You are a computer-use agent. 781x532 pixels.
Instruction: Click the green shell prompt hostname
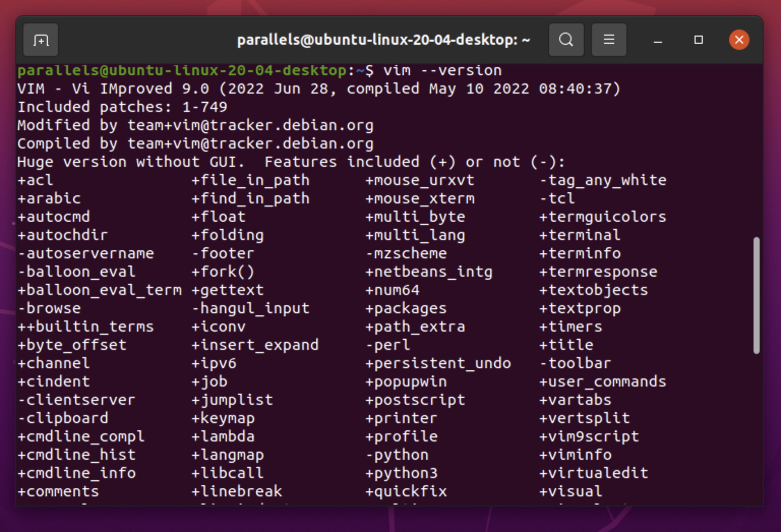[x=182, y=70]
